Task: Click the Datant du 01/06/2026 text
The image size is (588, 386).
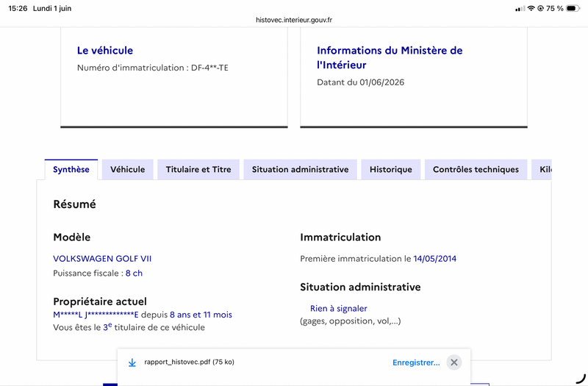Action: click(x=360, y=82)
